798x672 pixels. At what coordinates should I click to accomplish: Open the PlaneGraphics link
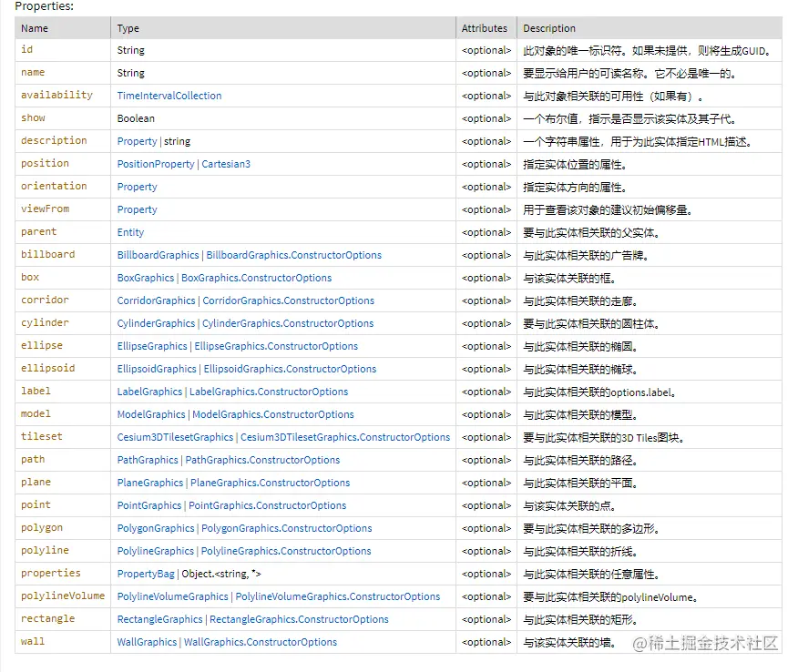[150, 483]
